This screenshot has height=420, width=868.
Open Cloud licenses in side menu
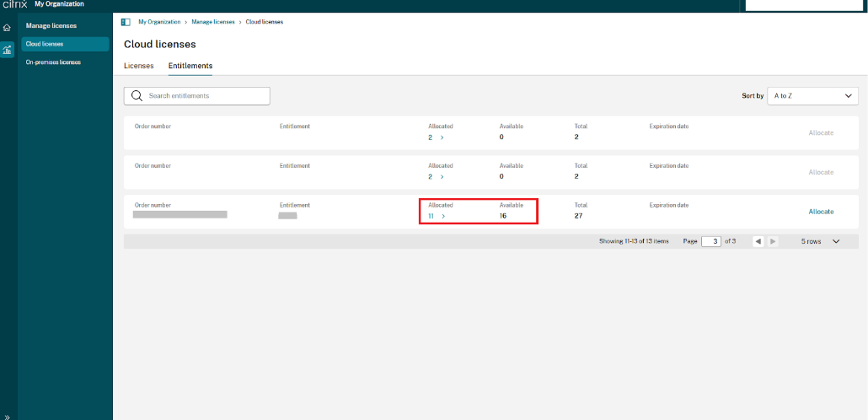[x=66, y=45]
